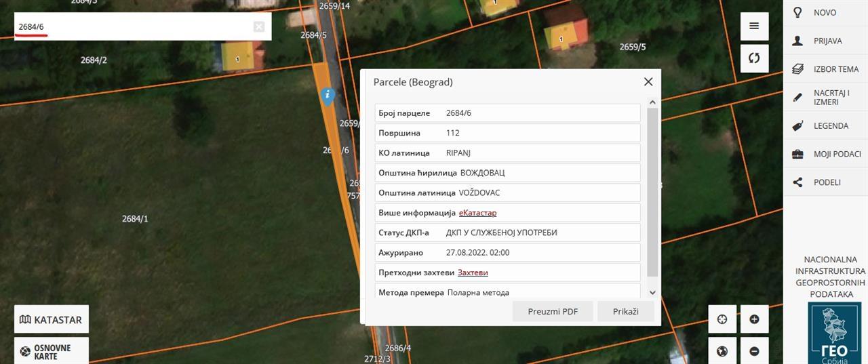Open the Захтеви link
This screenshot has height=364, width=868.
click(473, 272)
